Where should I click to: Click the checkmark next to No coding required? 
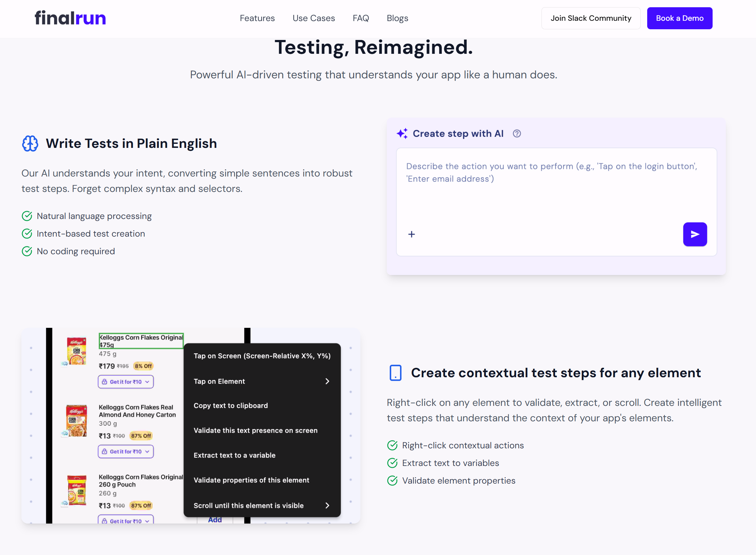point(27,251)
